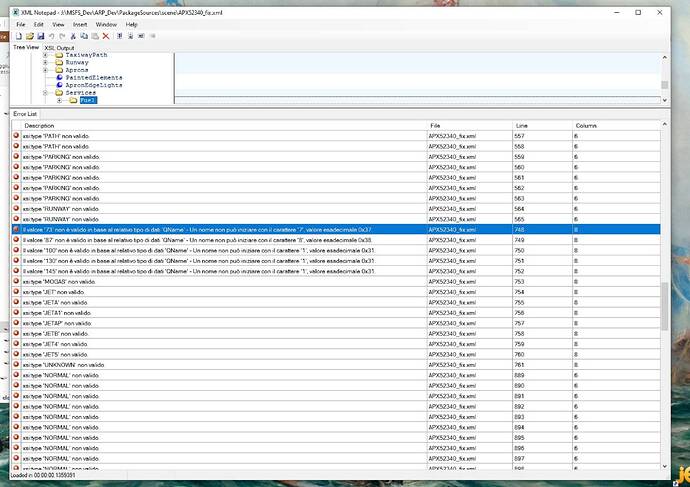Click the Fuel folder icon
The image size is (690, 487).
[73, 100]
